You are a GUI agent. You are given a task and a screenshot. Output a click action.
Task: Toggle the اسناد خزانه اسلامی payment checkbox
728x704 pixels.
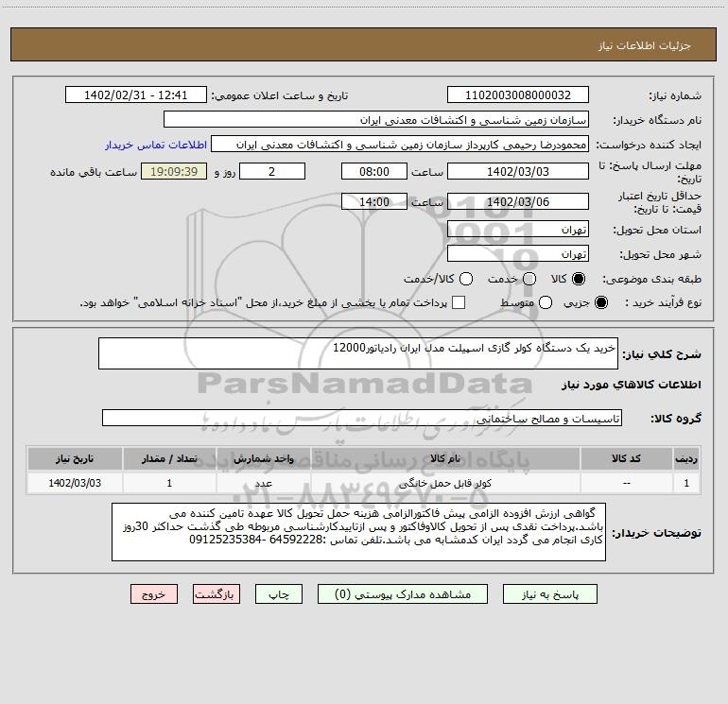pyautogui.click(x=459, y=302)
